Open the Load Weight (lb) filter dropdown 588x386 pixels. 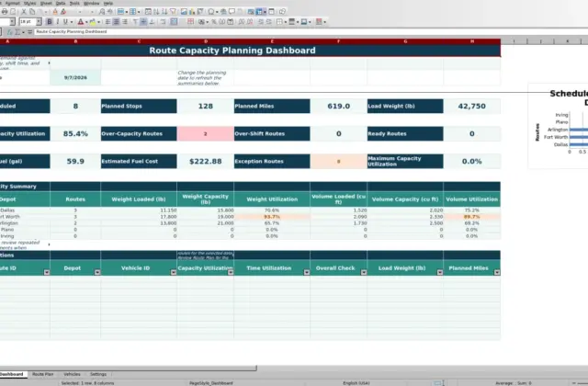[440, 272]
